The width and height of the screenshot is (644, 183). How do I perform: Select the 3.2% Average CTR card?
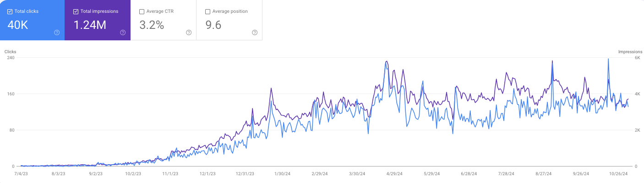pos(164,20)
